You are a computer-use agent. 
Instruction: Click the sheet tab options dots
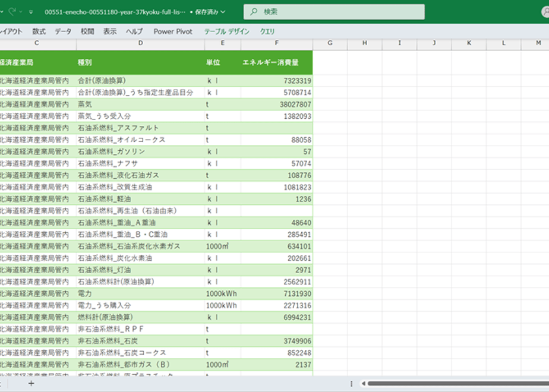point(351,384)
